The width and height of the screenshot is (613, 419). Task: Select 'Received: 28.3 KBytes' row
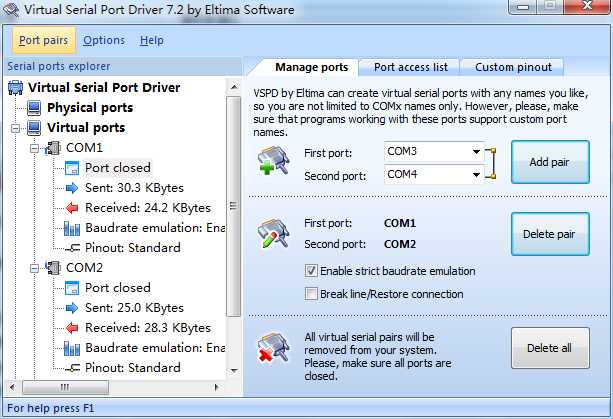tap(148, 328)
